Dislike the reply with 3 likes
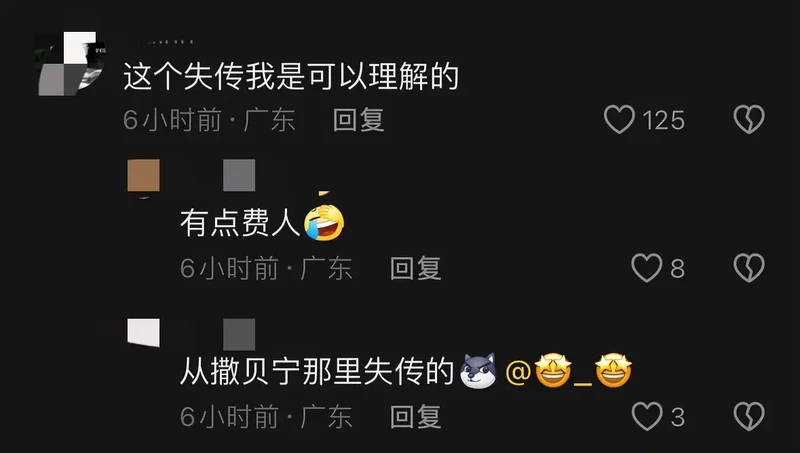Image resolution: width=800 pixels, height=453 pixels. click(748, 416)
